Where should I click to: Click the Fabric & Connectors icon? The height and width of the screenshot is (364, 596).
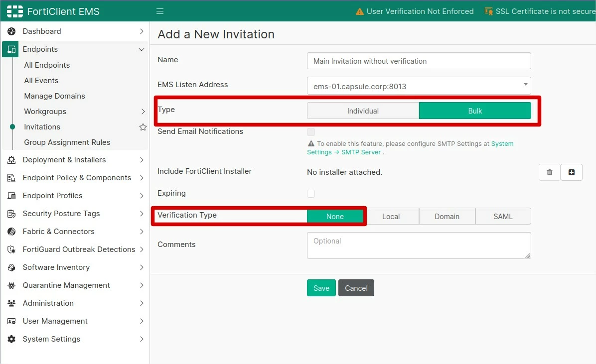[11, 232]
